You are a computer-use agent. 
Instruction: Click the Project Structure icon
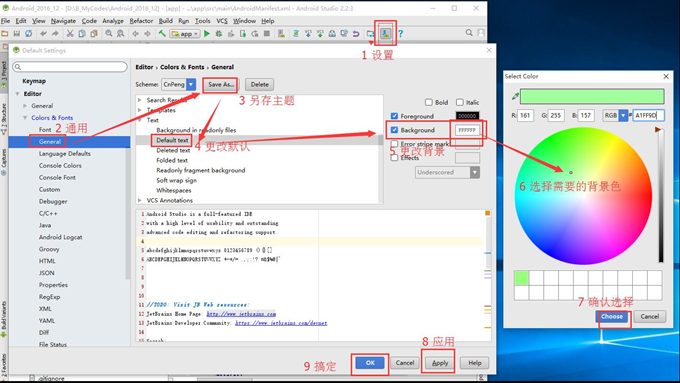pos(371,33)
